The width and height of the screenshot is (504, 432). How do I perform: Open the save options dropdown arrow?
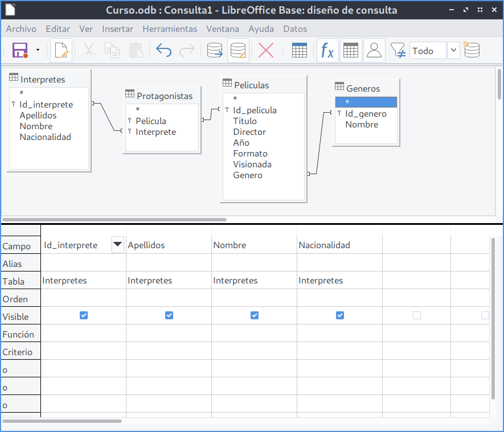point(38,50)
